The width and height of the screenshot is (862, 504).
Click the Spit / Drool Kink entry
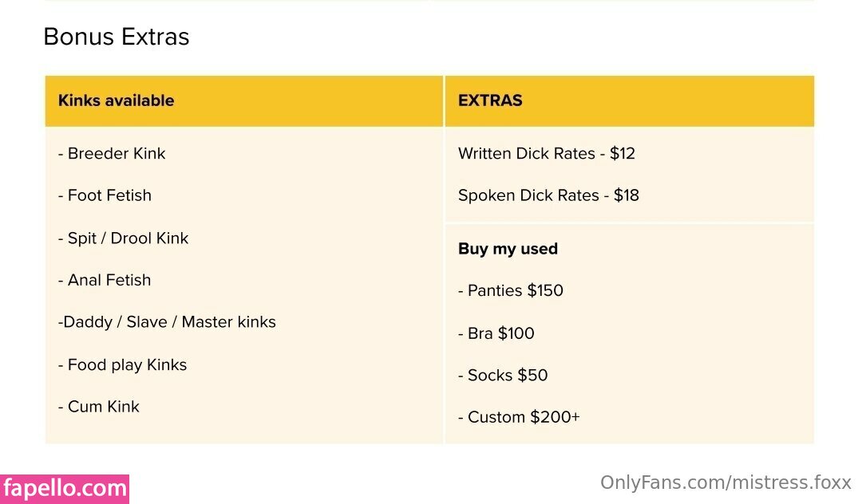124,238
